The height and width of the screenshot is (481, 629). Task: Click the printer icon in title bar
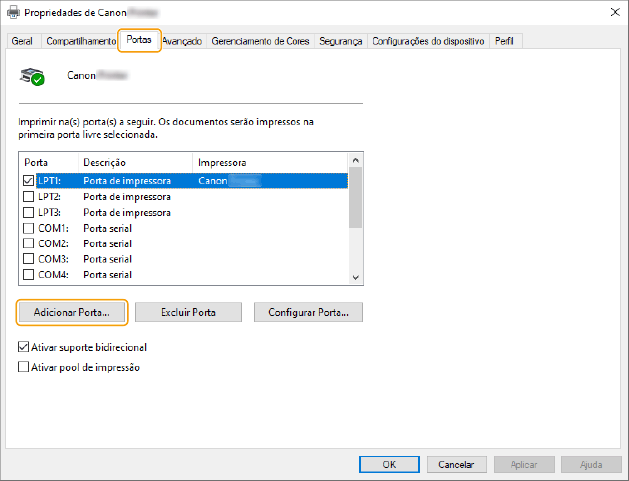tap(13, 13)
